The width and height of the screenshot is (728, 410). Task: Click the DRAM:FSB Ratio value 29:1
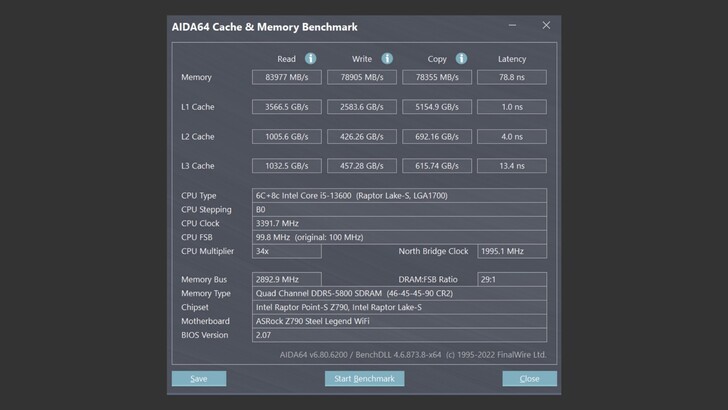(x=512, y=280)
